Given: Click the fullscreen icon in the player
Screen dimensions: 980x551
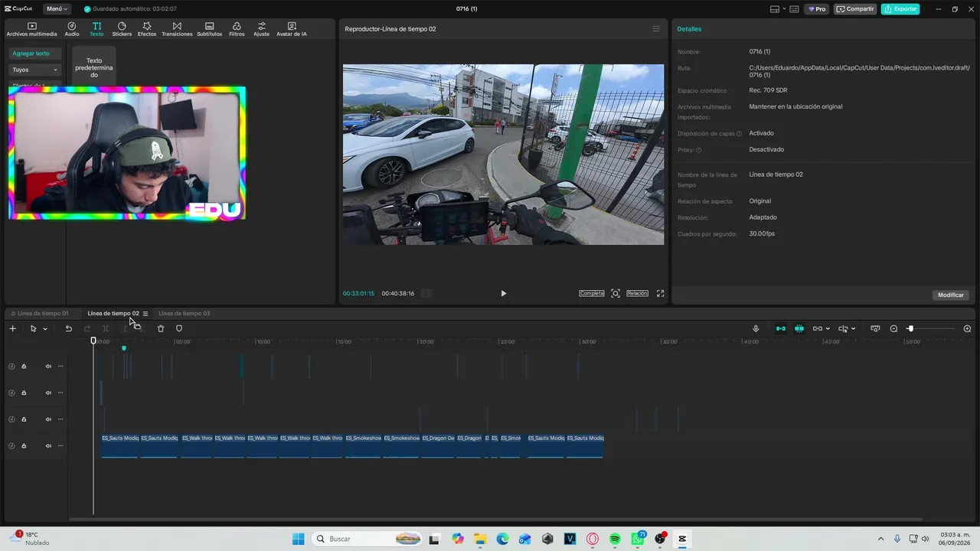Looking at the screenshot, I should [x=660, y=293].
